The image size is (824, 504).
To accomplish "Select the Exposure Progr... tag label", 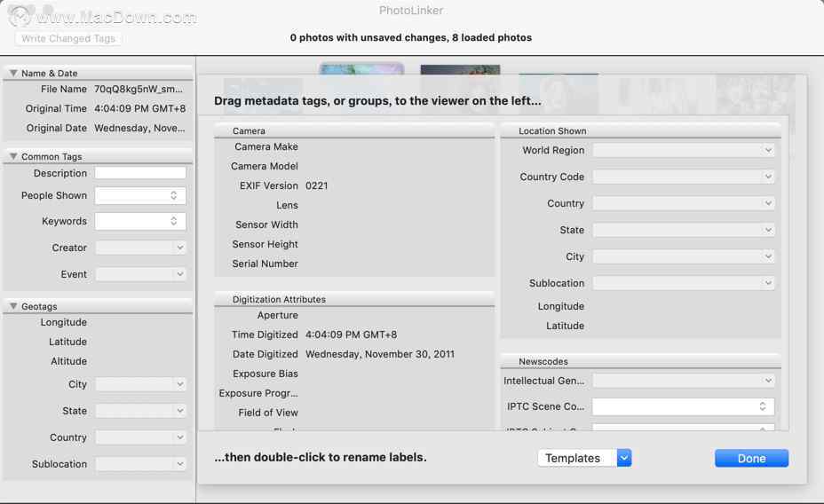I will (x=258, y=393).
